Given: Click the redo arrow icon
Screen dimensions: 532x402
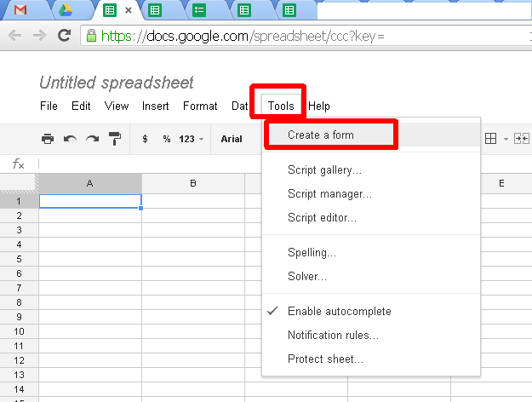Looking at the screenshot, I should [92, 139].
